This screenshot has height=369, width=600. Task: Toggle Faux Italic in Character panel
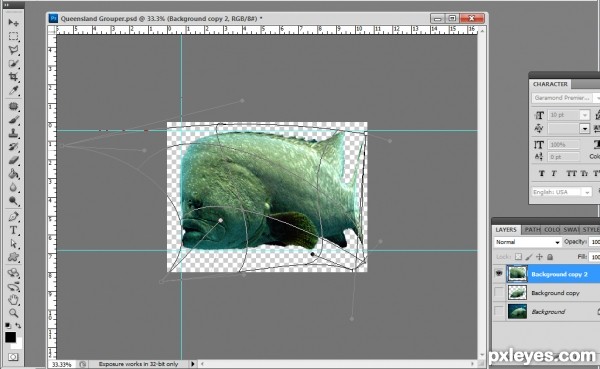[x=554, y=173]
